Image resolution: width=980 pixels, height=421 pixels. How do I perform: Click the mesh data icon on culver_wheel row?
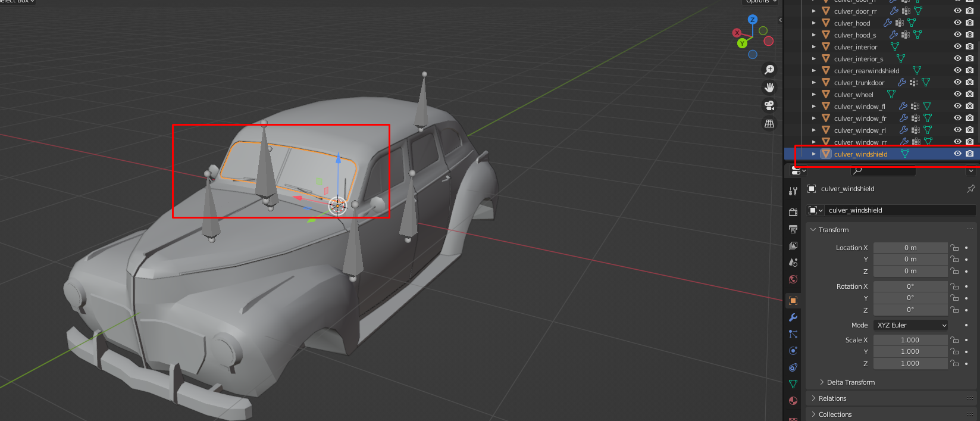[891, 94]
